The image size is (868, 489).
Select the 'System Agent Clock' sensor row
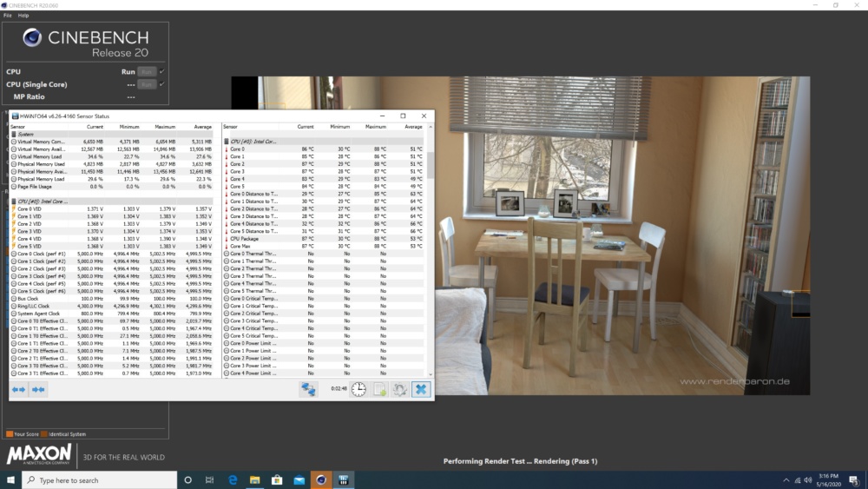111,314
